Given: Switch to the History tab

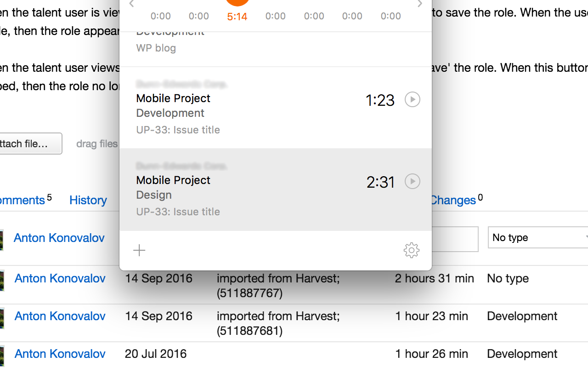Looking at the screenshot, I should (88, 200).
